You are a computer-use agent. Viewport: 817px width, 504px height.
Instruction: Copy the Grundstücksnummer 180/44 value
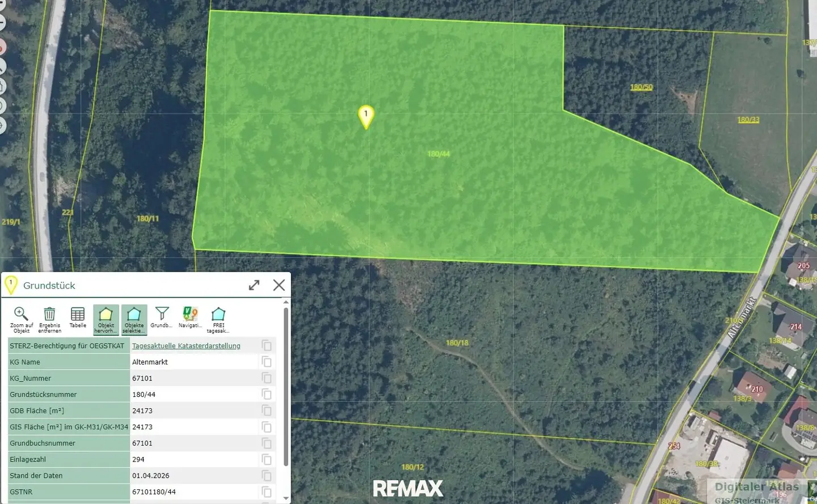point(267,394)
